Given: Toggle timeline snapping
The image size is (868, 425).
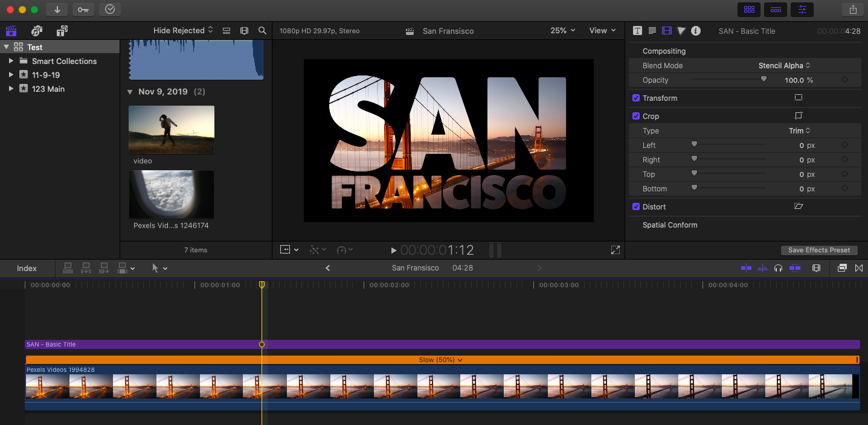Looking at the screenshot, I should [x=795, y=268].
